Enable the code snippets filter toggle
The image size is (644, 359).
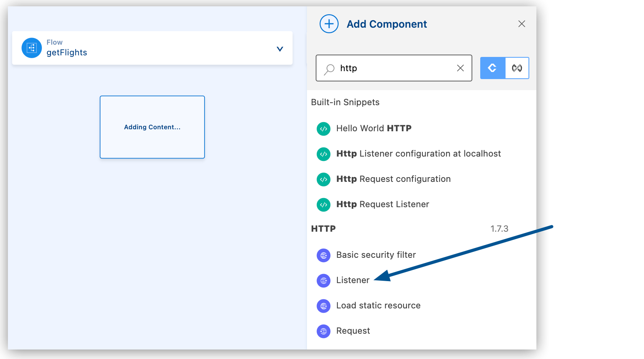(x=492, y=68)
